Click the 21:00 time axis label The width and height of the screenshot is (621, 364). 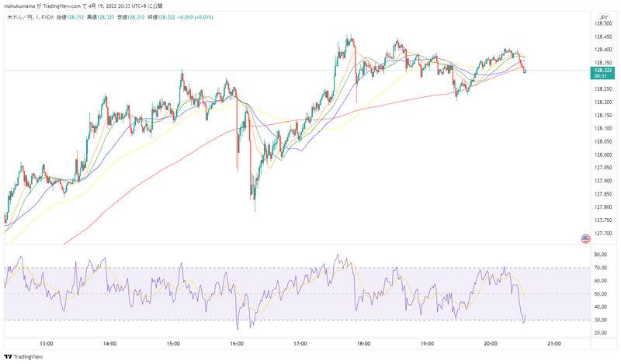click(x=553, y=344)
